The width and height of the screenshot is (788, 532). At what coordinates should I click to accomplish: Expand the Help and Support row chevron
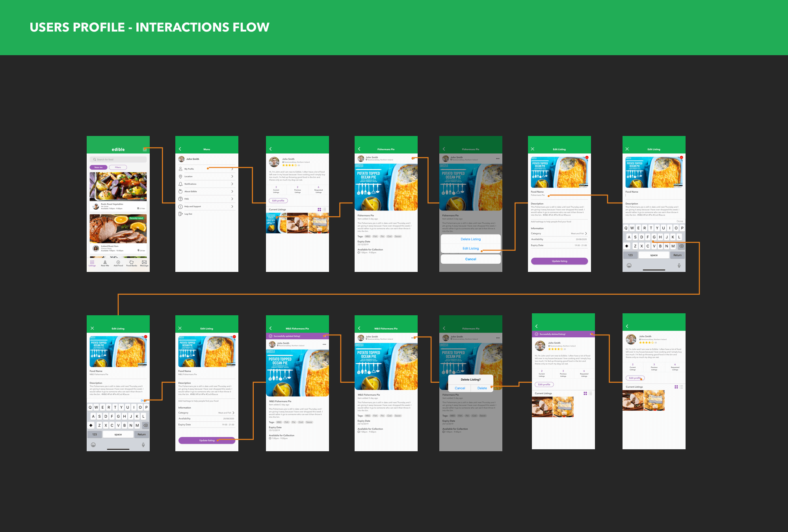232,206
